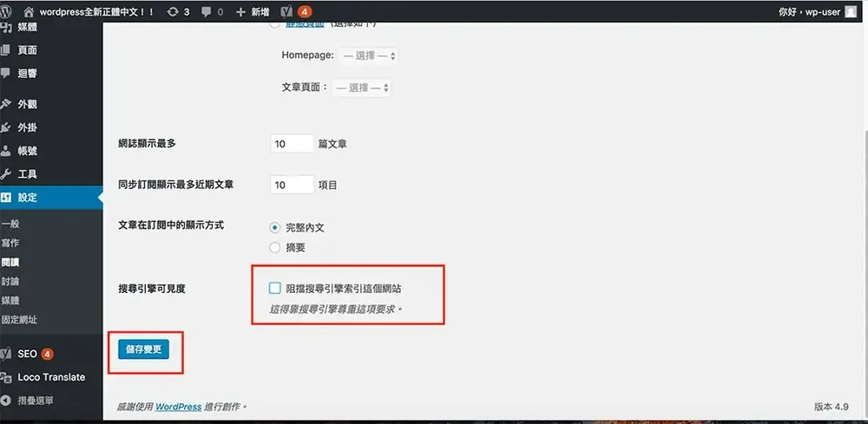
Task: Click 設定 settings sidebar icon
Action: pyautogui.click(x=5, y=198)
